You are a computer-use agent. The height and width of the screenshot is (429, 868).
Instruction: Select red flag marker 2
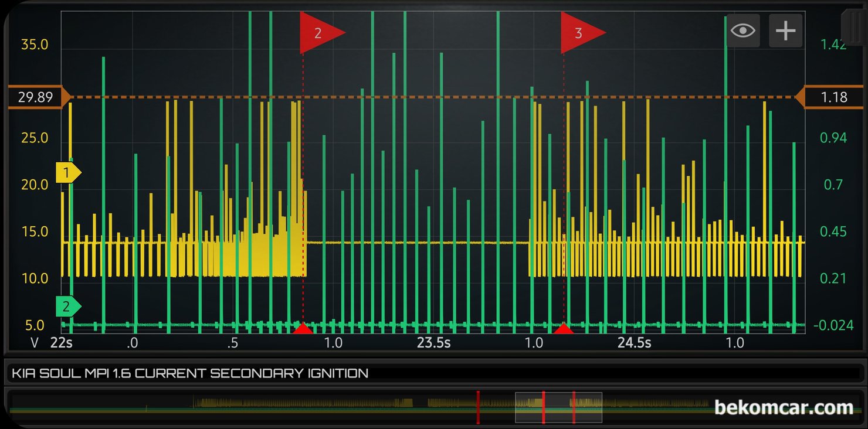[321, 33]
